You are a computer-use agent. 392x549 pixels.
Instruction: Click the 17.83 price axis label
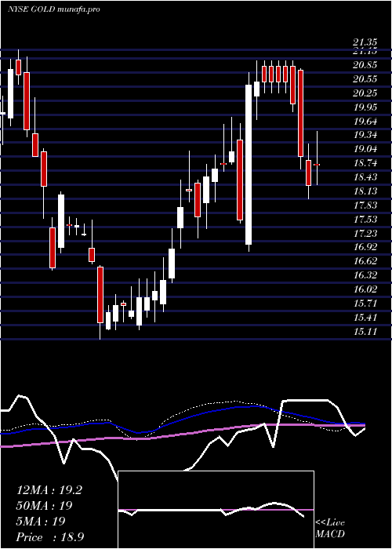click(x=365, y=205)
